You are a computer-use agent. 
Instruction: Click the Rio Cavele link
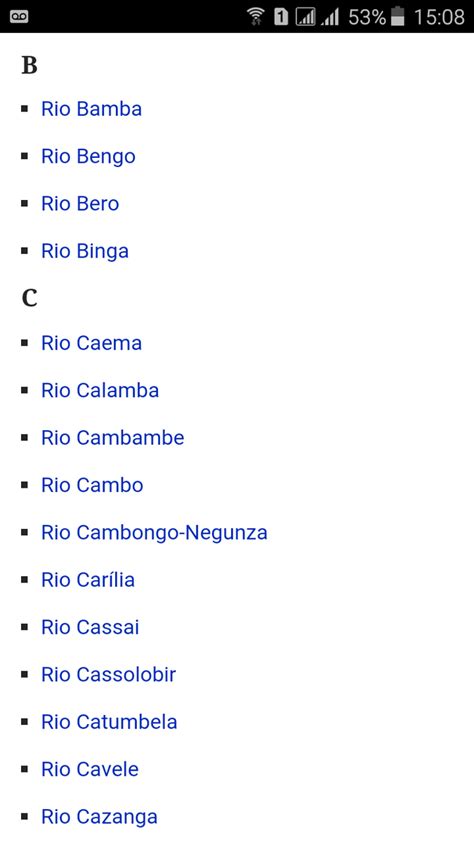click(x=90, y=769)
